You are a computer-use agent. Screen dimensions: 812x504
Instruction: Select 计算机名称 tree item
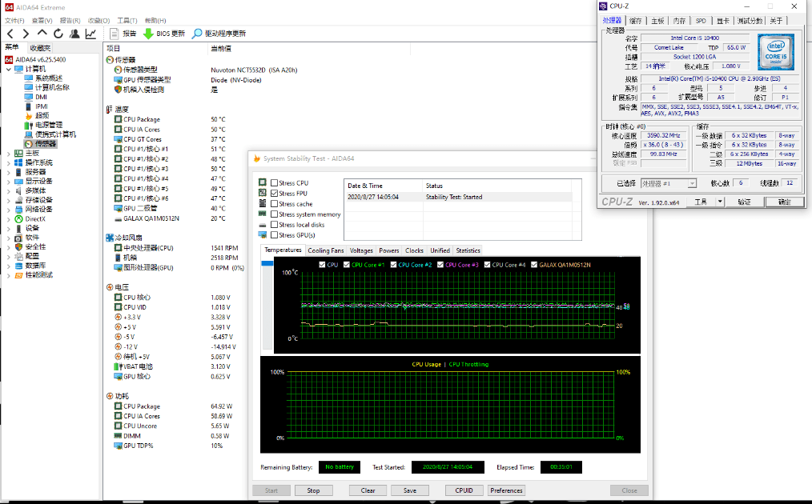click(x=52, y=87)
